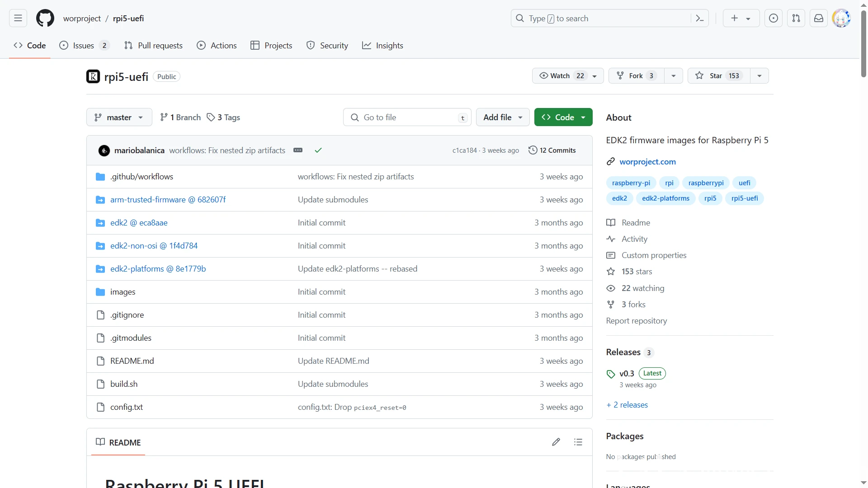Open Custom properties in About
Screen dimensions: 868x488
[x=654, y=255]
